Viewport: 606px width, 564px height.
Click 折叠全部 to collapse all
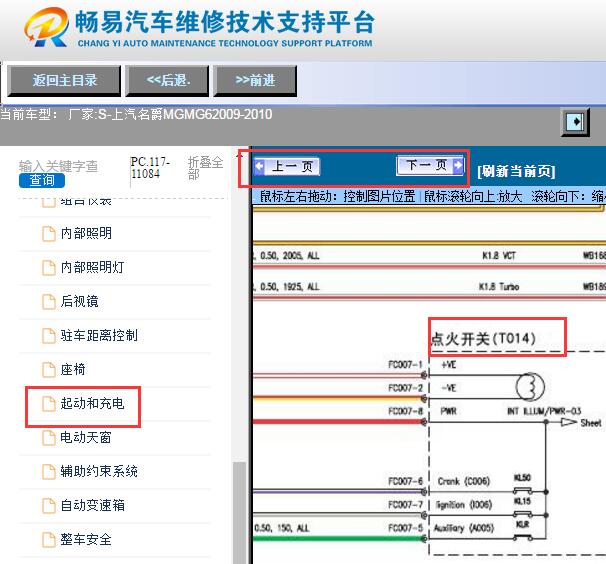[x=205, y=168]
